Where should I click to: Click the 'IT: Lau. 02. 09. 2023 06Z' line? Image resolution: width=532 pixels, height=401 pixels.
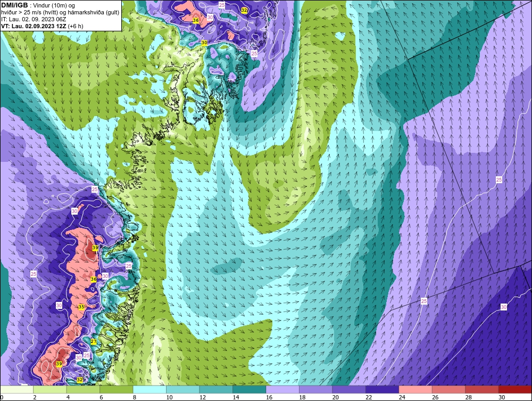(x=33, y=19)
